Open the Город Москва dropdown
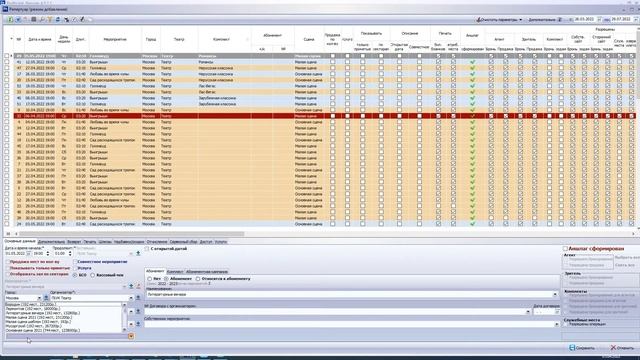640x360 pixels. click(39, 298)
